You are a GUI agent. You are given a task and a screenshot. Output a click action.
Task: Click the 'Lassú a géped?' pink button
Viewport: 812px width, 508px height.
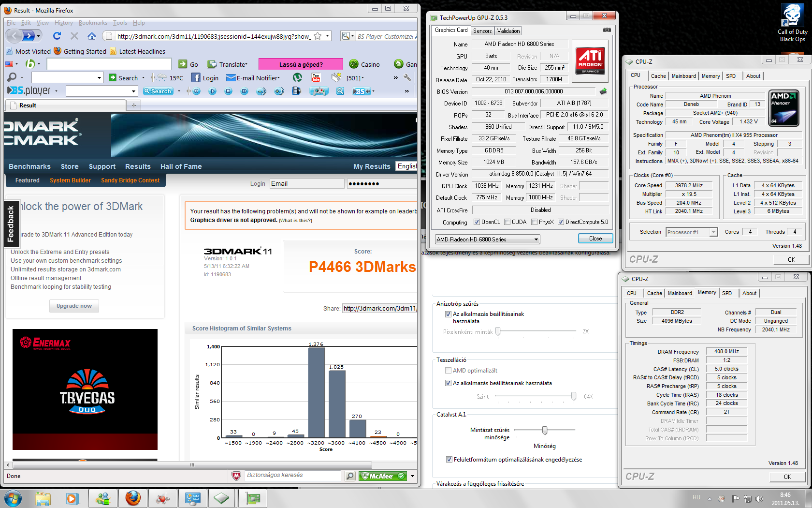click(x=301, y=64)
